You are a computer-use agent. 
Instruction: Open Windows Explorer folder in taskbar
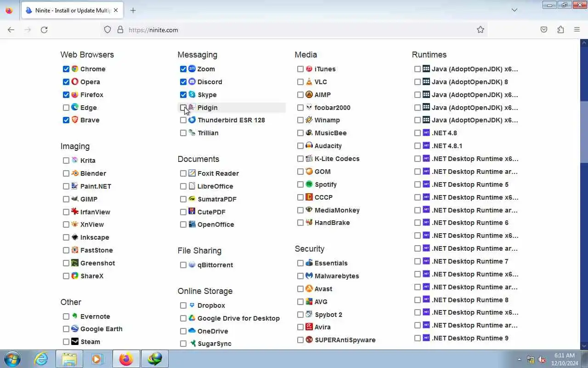(69, 359)
